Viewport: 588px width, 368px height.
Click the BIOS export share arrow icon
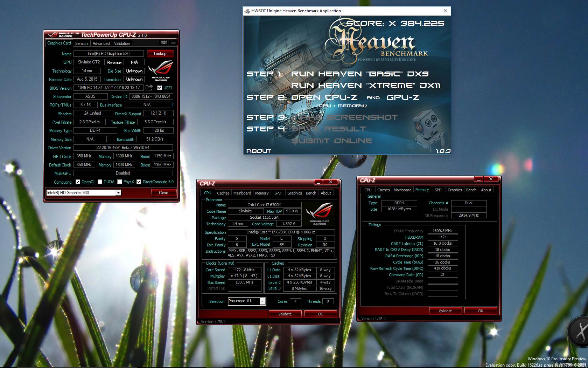click(149, 87)
